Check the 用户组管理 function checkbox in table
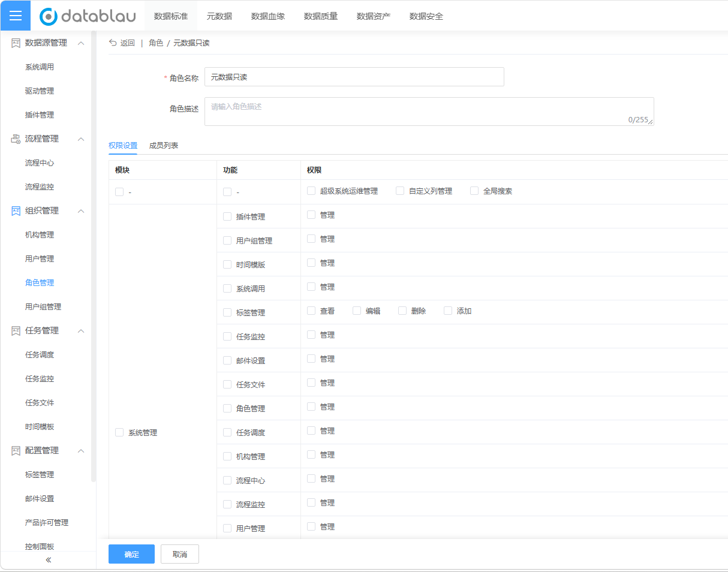This screenshot has height=572, width=728. pos(227,240)
